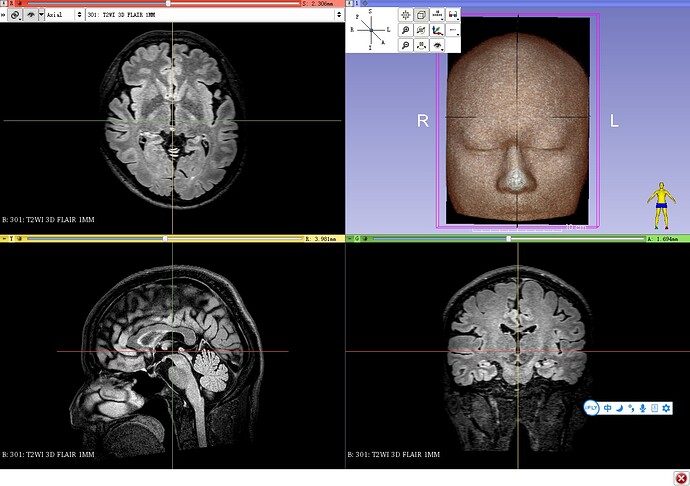690x486 pixels.
Task: Expand more red slice controller options
Action: point(3,15)
